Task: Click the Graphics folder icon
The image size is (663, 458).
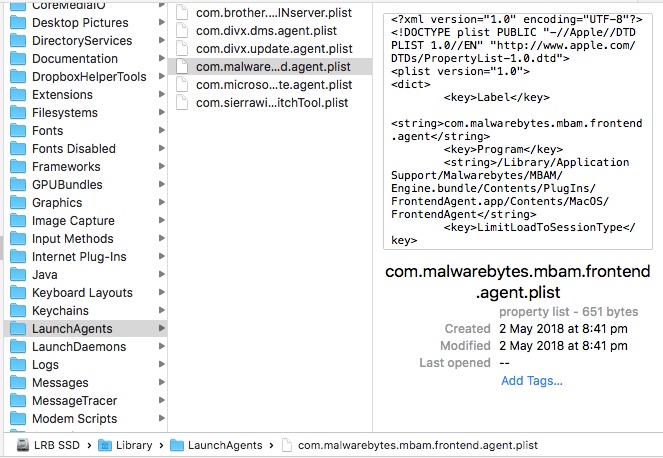Action: point(18,203)
